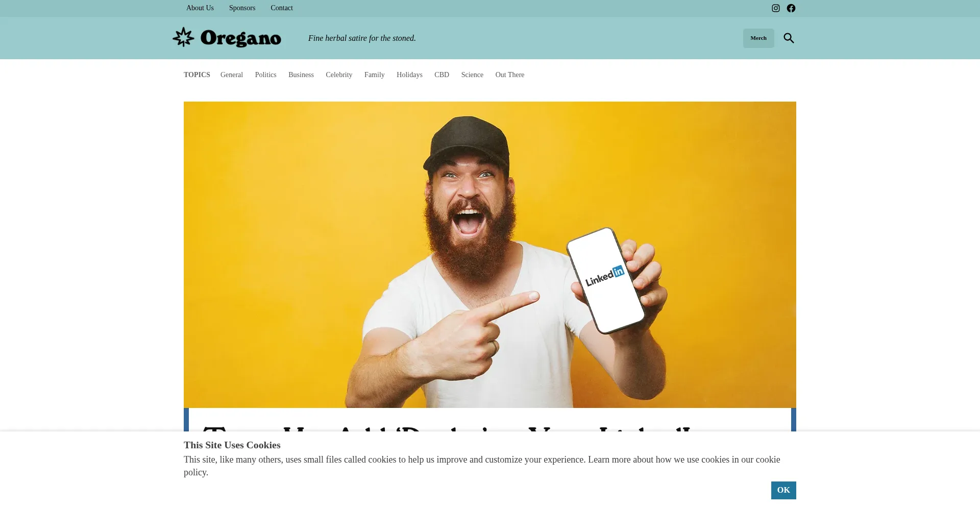
Task: Accept cookies with the OK button
Action: coord(783,490)
